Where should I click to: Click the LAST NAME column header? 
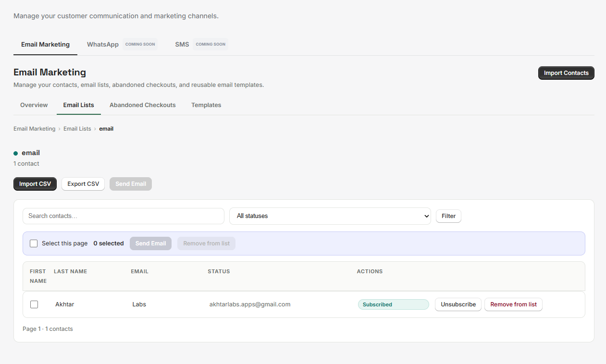click(70, 271)
